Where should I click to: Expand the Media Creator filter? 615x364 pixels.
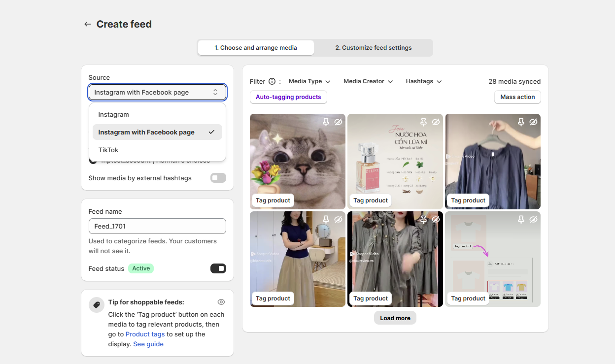[368, 81]
